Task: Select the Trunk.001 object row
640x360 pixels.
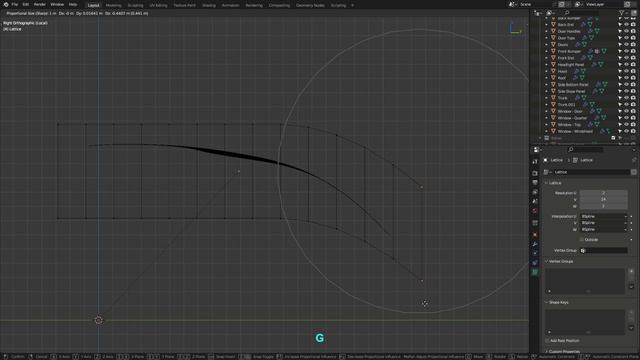Action: click(566, 104)
